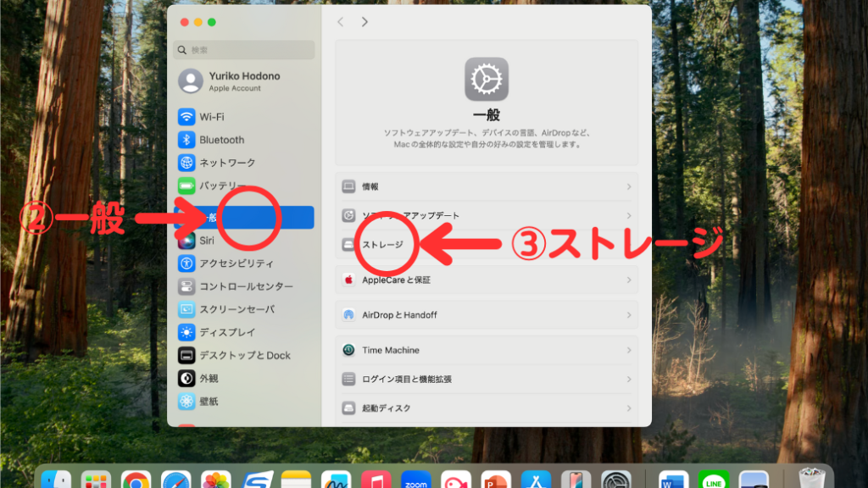The height and width of the screenshot is (488, 868).
Task: Launch Google Chrome from the Dock
Action: click(136, 481)
